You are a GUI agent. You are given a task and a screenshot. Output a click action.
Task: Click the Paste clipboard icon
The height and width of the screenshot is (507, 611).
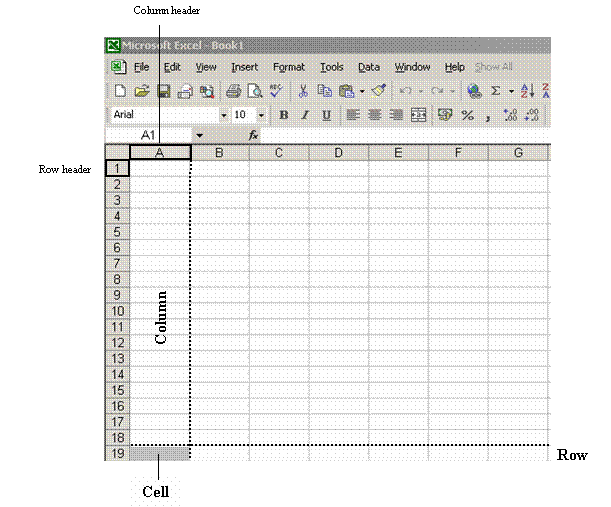pos(346,91)
